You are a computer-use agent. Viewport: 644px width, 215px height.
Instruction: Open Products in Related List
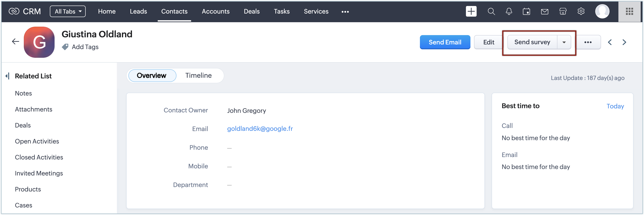28,189
